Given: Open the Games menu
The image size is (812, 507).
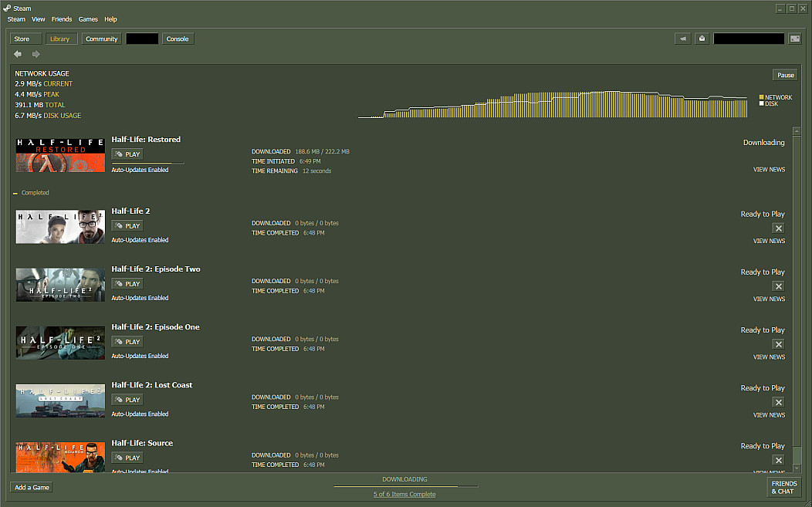Looking at the screenshot, I should (x=88, y=19).
